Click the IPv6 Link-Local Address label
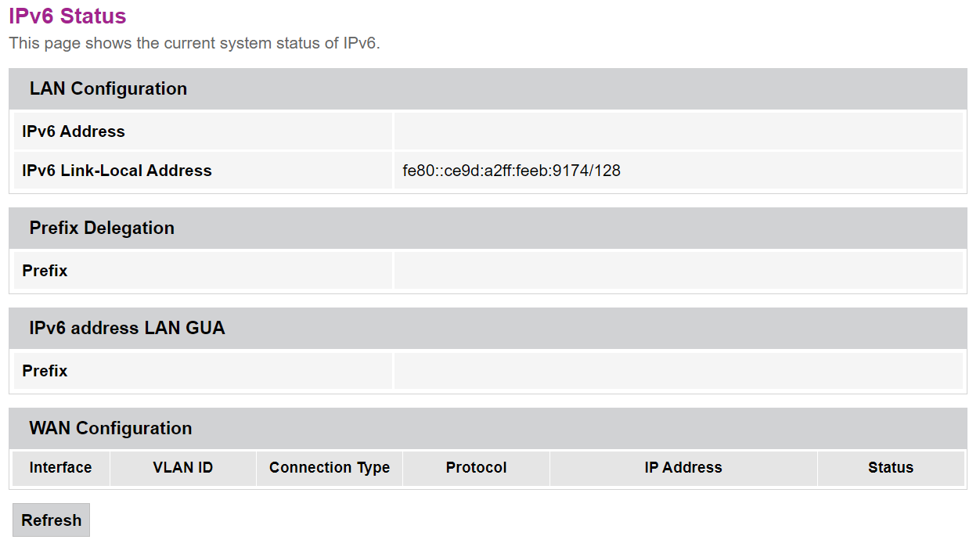980x554 pixels. [117, 171]
